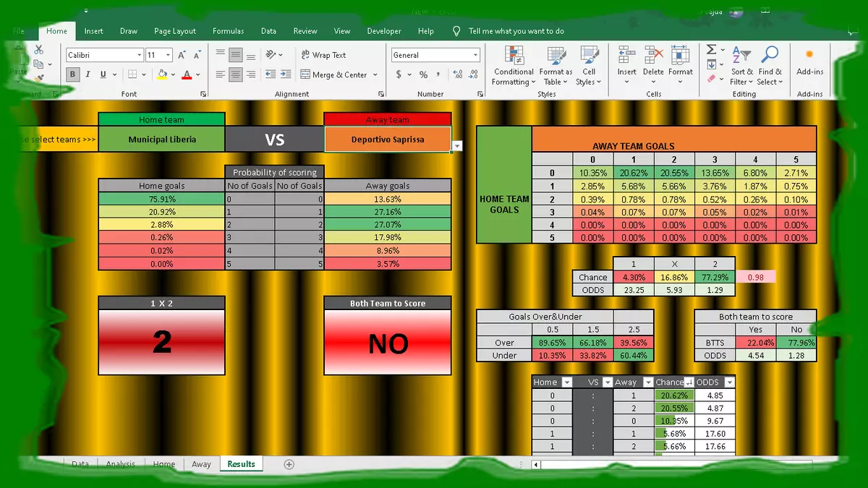Image resolution: width=868 pixels, height=488 pixels.
Task: Switch to the Developer ribbon tab
Action: point(384,31)
